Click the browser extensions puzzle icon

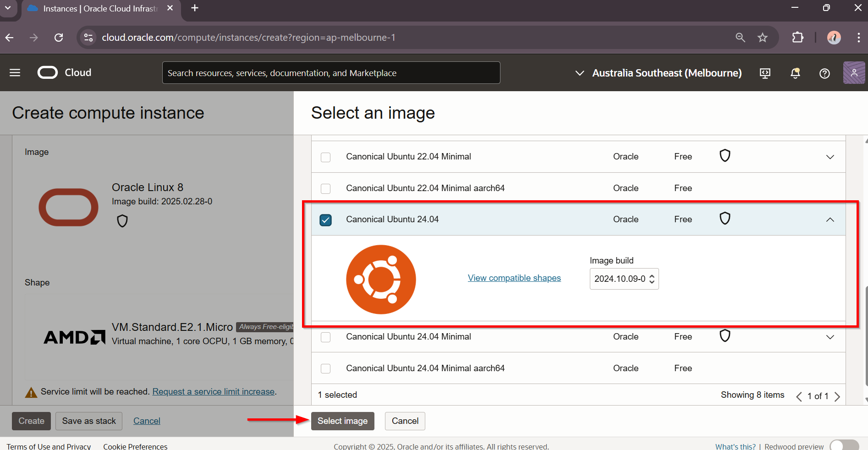[x=798, y=38]
